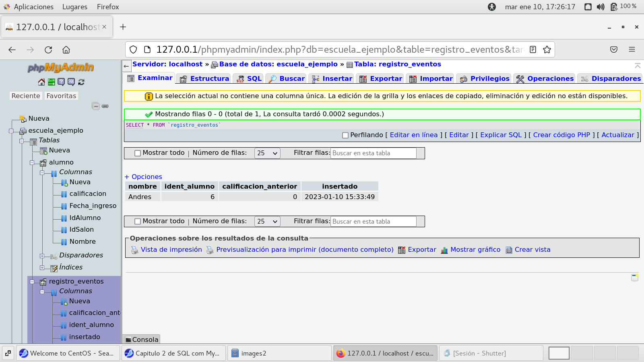The image size is (644, 362).
Task: Click the Explicar SQL link
Action: click(x=501, y=135)
